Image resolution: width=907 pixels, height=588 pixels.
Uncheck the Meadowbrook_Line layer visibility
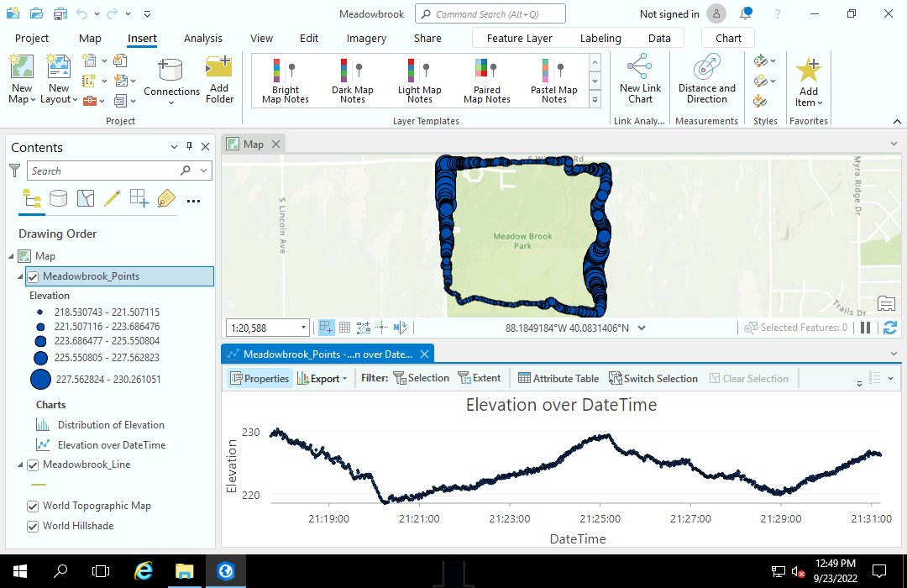pyautogui.click(x=32, y=465)
